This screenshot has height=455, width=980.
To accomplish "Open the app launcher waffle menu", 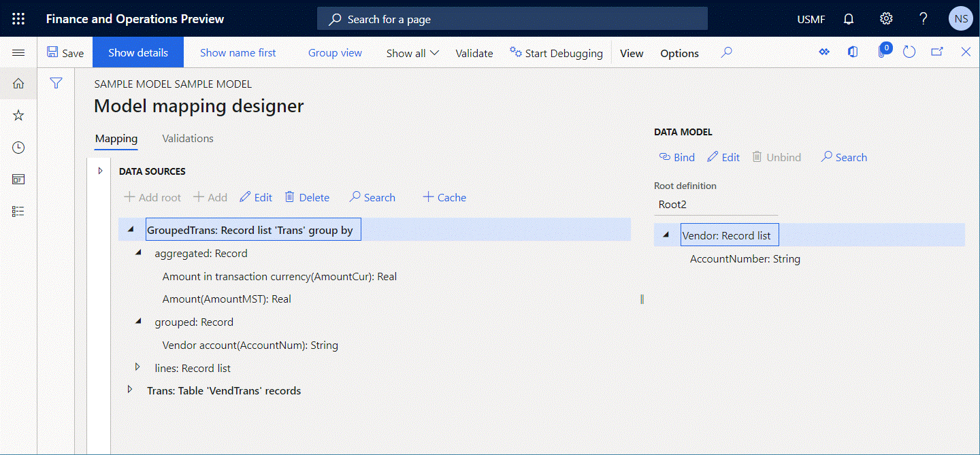I will click(x=18, y=18).
